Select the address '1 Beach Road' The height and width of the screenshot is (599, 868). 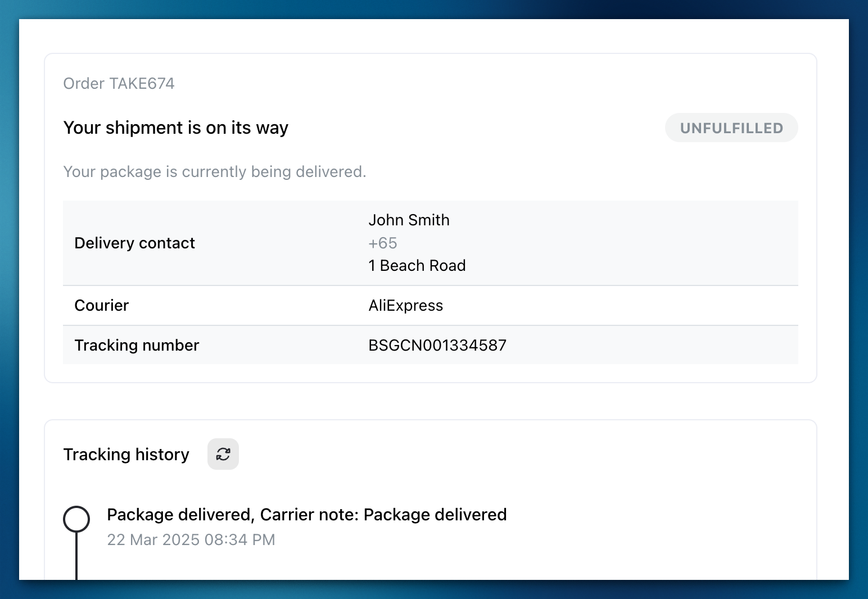(417, 266)
